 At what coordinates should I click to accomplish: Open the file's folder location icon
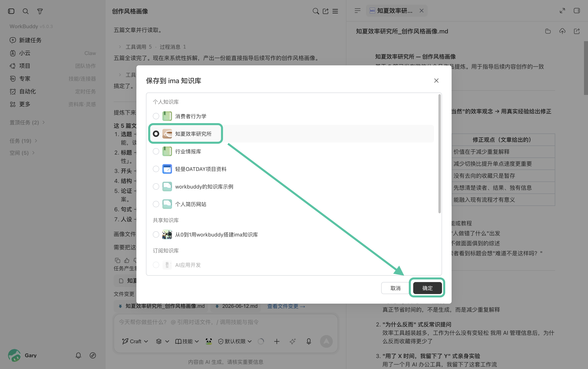[548, 31]
